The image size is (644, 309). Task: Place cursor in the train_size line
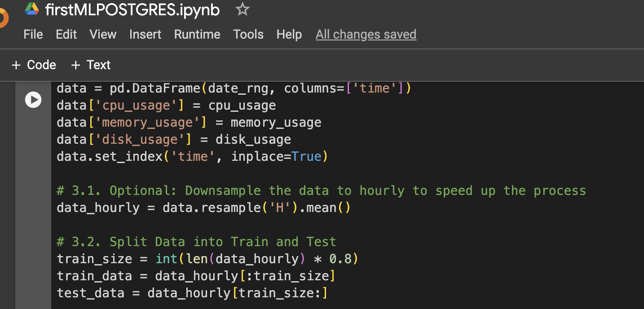pos(207,258)
